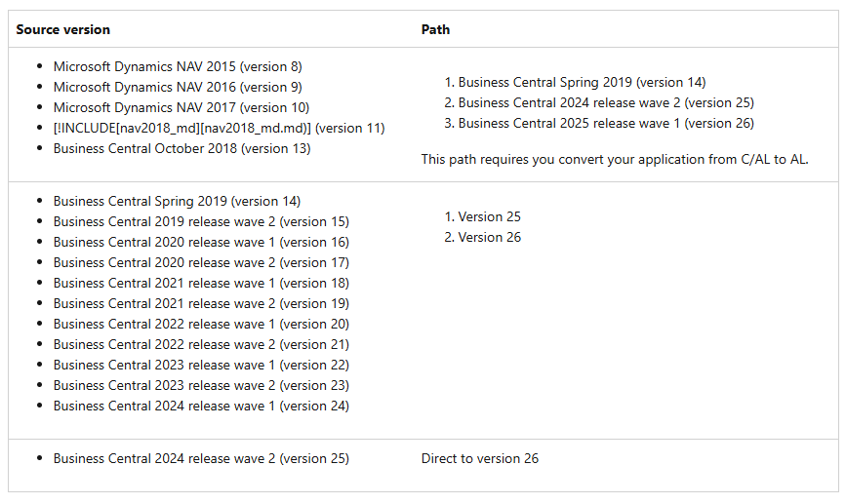Click path step Business Central Spring 2019 (version 14)

pos(582,82)
